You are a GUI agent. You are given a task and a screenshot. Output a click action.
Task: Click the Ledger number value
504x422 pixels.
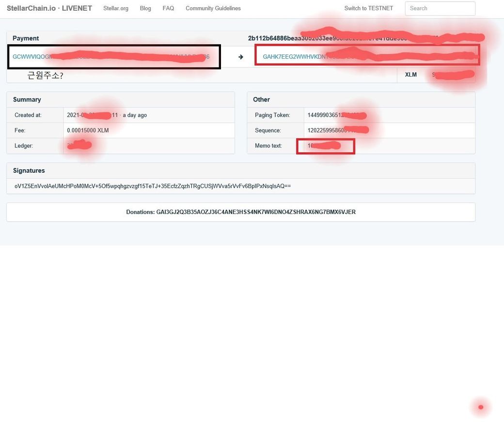pyautogui.click(x=78, y=146)
